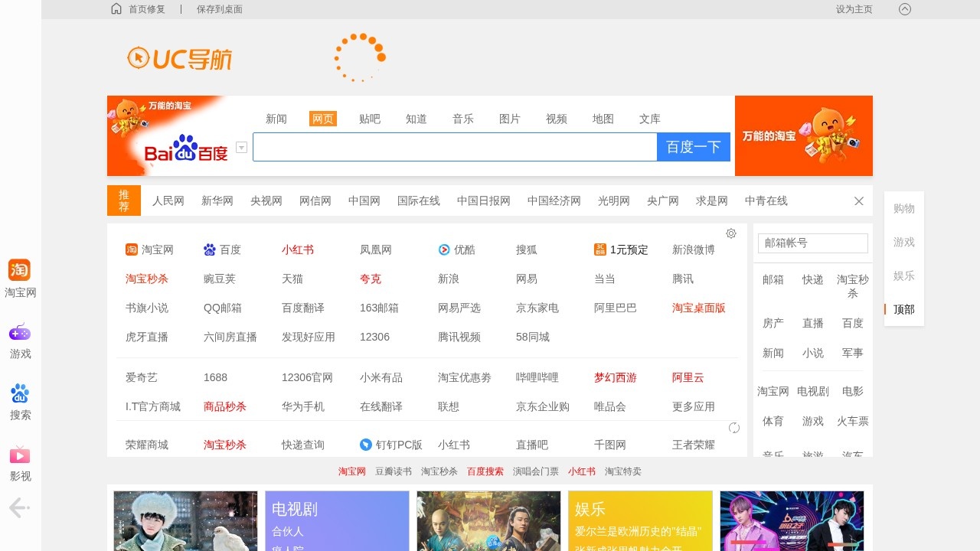The height and width of the screenshot is (551, 980).
Task: Click 百度 paw icon in site grid
Action: [x=210, y=249]
